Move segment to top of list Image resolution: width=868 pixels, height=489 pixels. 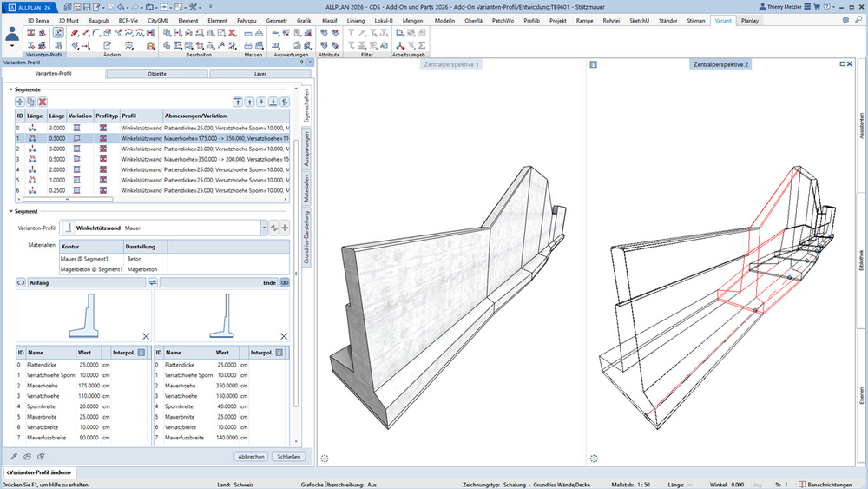click(x=238, y=102)
